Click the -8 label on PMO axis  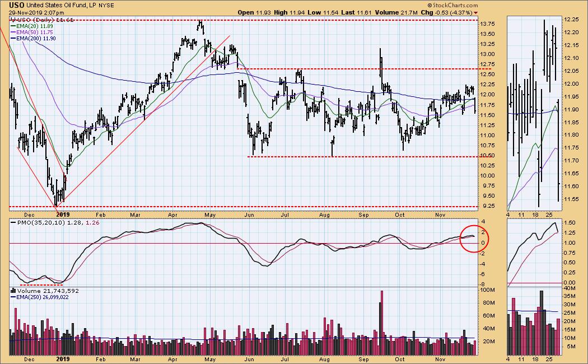coord(483,285)
